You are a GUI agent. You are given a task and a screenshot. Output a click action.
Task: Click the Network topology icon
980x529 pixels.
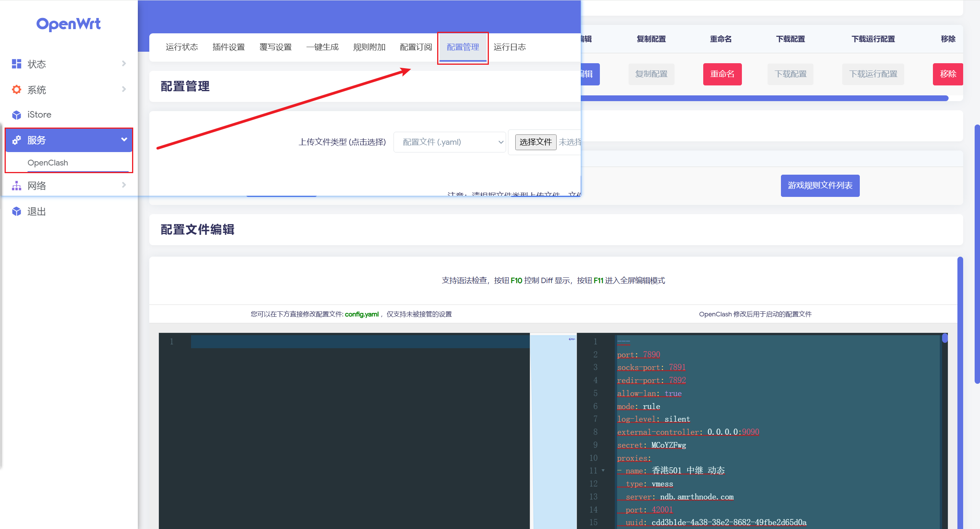[16, 186]
